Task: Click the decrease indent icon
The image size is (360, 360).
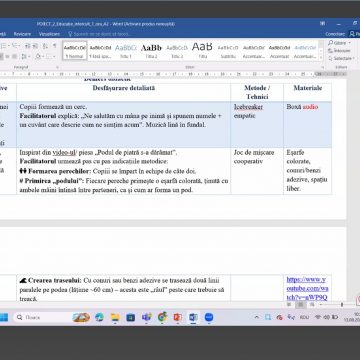Action: (x=28, y=46)
